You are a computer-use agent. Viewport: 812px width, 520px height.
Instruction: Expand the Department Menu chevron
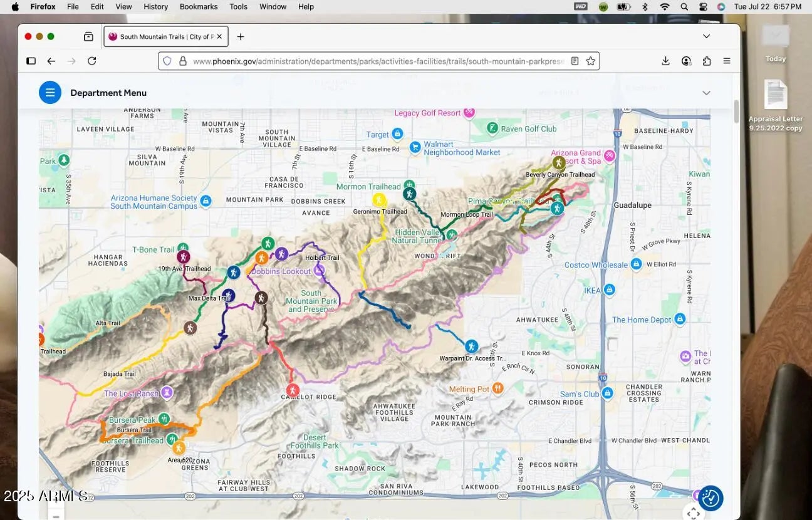[706, 93]
